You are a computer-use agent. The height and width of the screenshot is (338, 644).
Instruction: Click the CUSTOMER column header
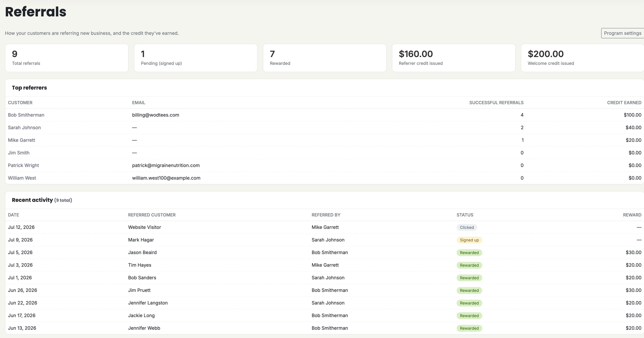click(20, 103)
